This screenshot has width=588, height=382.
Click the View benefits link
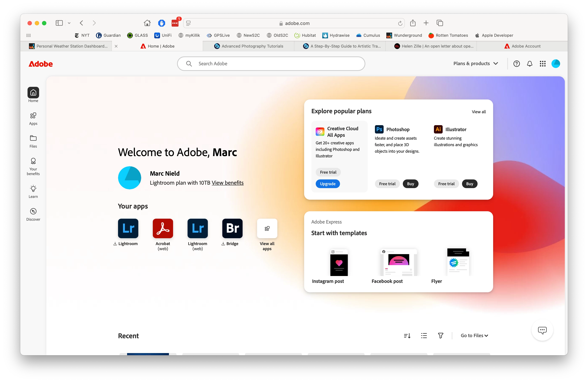coord(228,183)
